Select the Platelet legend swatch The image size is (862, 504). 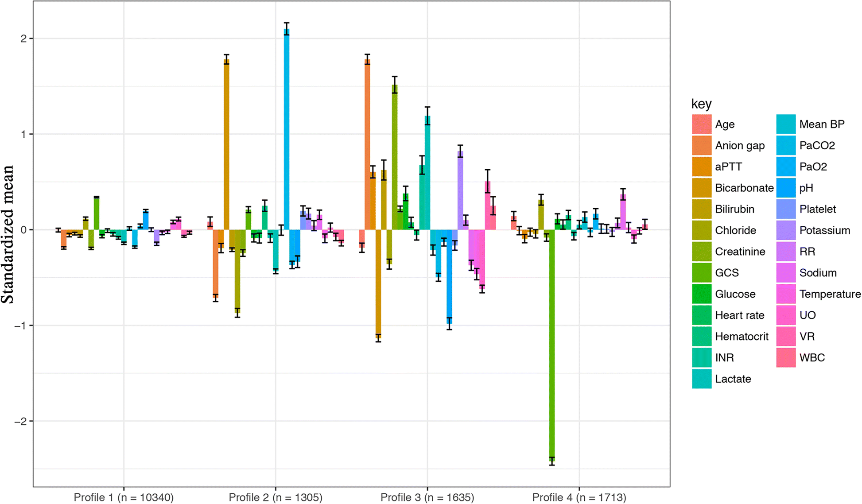point(786,209)
